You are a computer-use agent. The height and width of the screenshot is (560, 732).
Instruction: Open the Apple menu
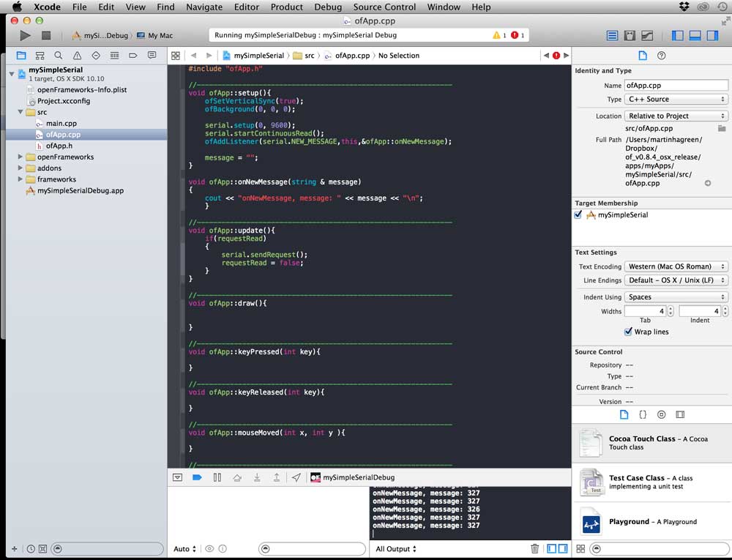[x=17, y=7]
